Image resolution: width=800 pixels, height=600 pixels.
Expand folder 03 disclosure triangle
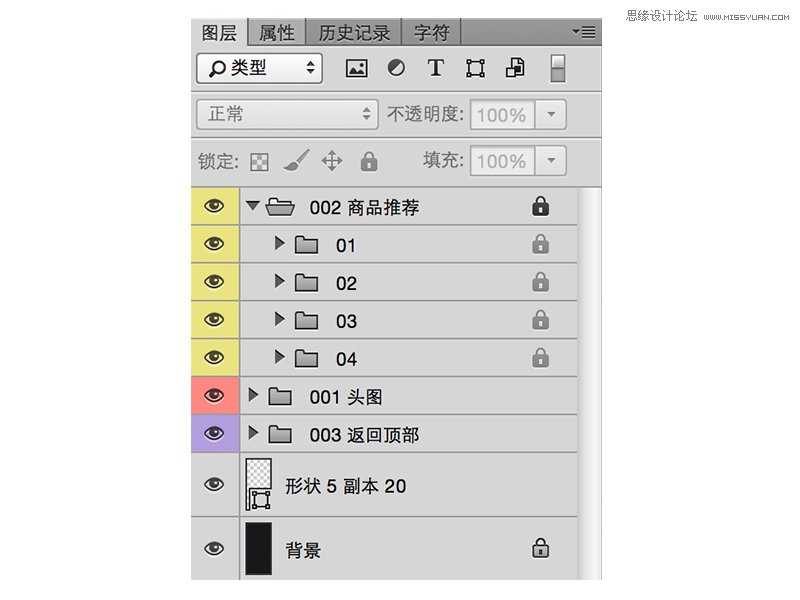coord(279,319)
